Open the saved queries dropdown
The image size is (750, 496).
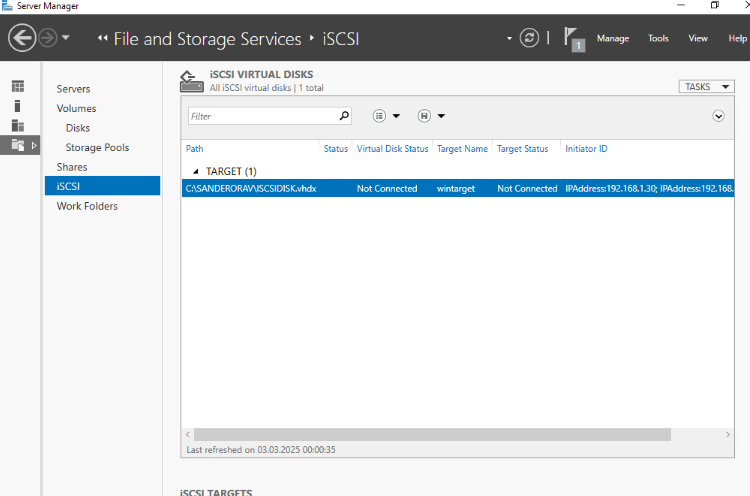(431, 116)
